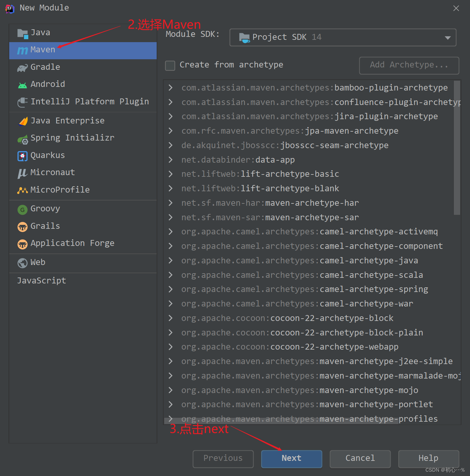Expand lift-archetype-blank entry
Screen dimensions: 470x476
pyautogui.click(x=170, y=188)
